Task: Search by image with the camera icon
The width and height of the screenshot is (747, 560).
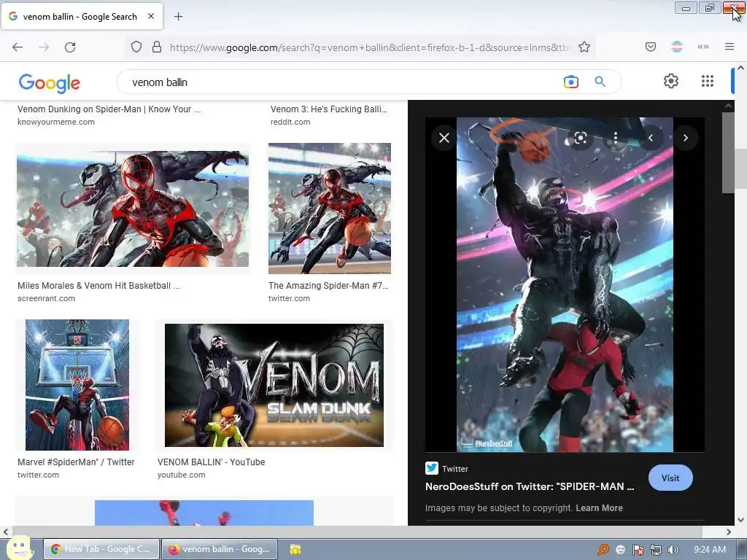Action: [570, 82]
